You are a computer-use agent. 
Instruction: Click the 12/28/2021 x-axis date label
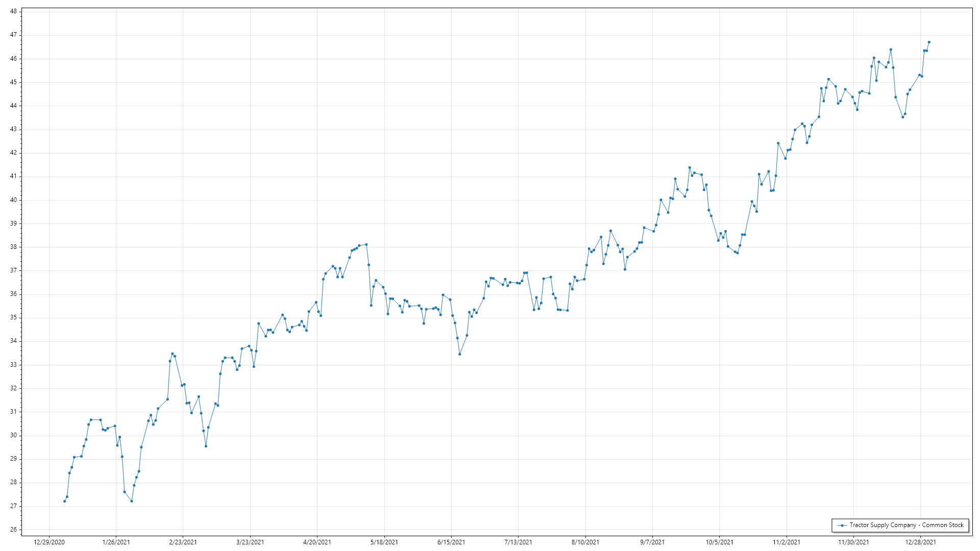[921, 542]
